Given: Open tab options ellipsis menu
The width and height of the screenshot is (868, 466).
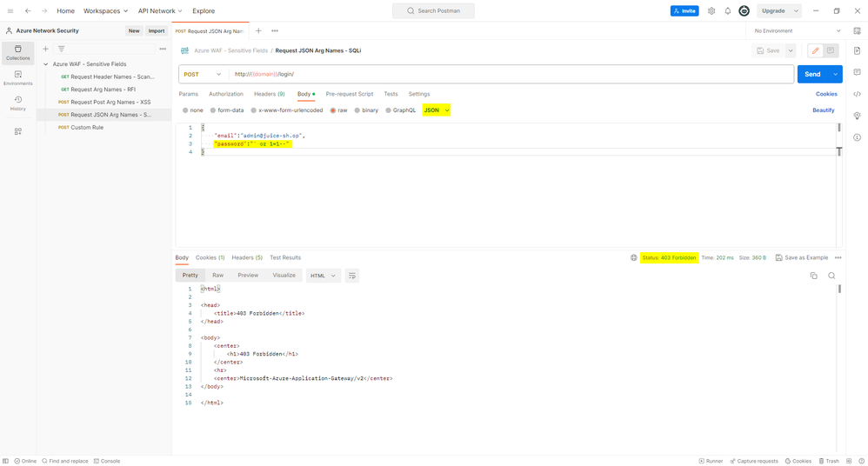Looking at the screenshot, I should 275,31.
